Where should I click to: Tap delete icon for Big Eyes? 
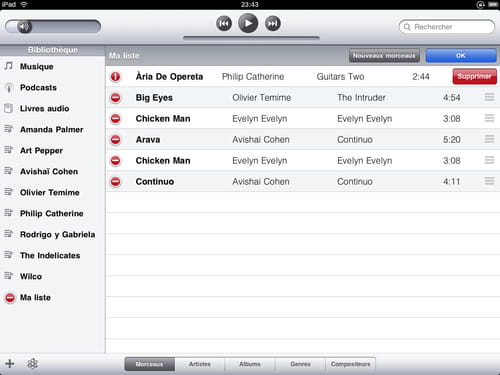[115, 98]
